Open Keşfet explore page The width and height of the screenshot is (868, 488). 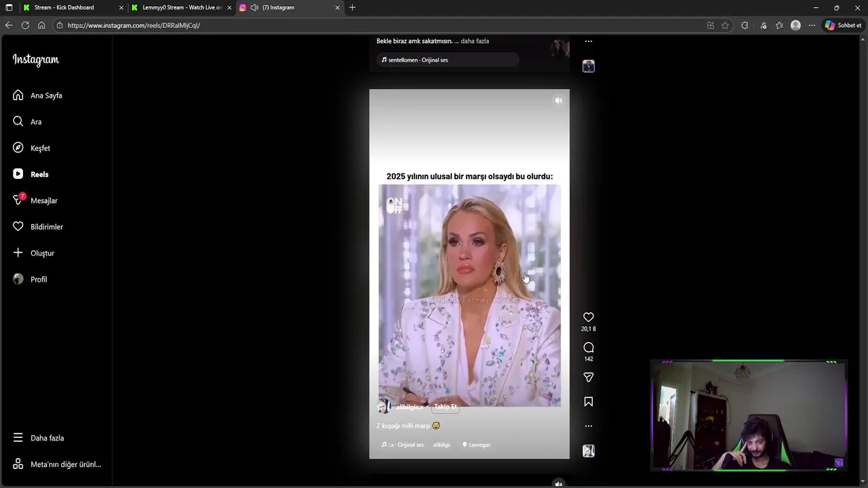pos(31,148)
